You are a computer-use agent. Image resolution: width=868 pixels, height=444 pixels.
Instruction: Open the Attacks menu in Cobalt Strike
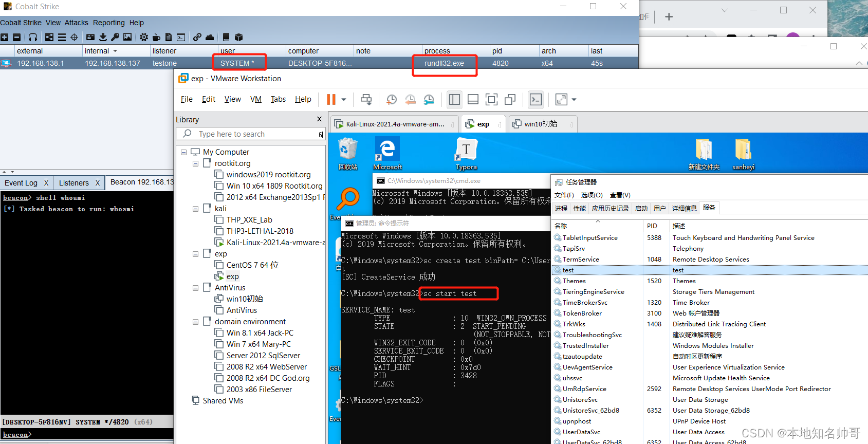click(x=76, y=23)
